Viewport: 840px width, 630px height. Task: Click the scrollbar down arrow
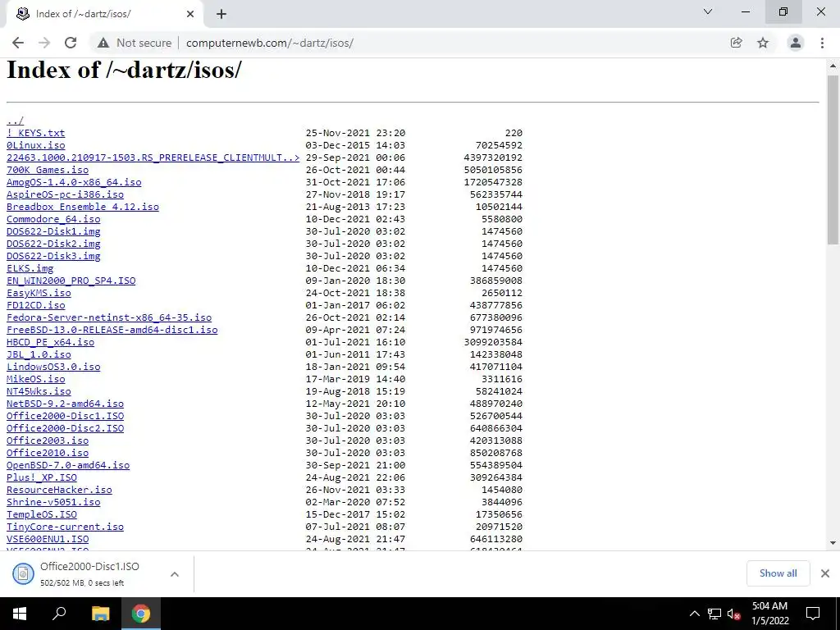coord(833,543)
